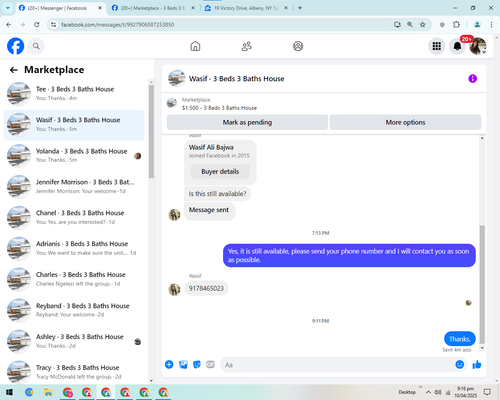The width and height of the screenshot is (500, 400).
Task: Click the conversation list scrollbar
Action: point(151,131)
